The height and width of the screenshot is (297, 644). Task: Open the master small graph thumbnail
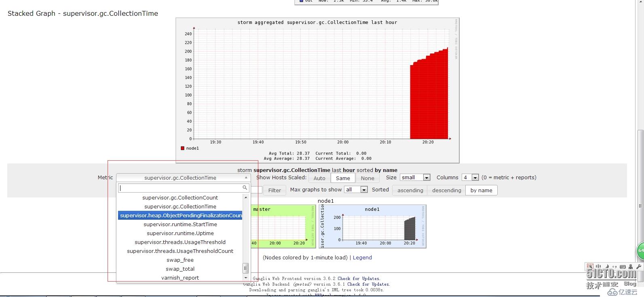point(283,226)
